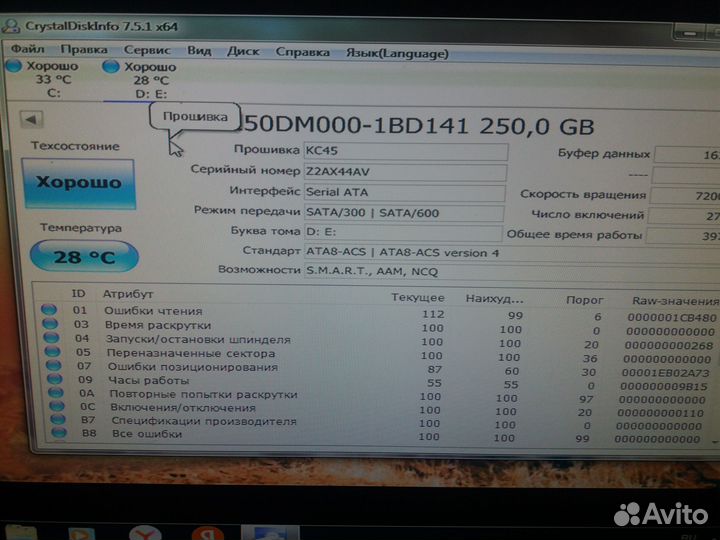Viewport: 720px width, 540px height.
Task: Click the transfer mode field SATA/300 | SATA/600
Action: coord(403,213)
